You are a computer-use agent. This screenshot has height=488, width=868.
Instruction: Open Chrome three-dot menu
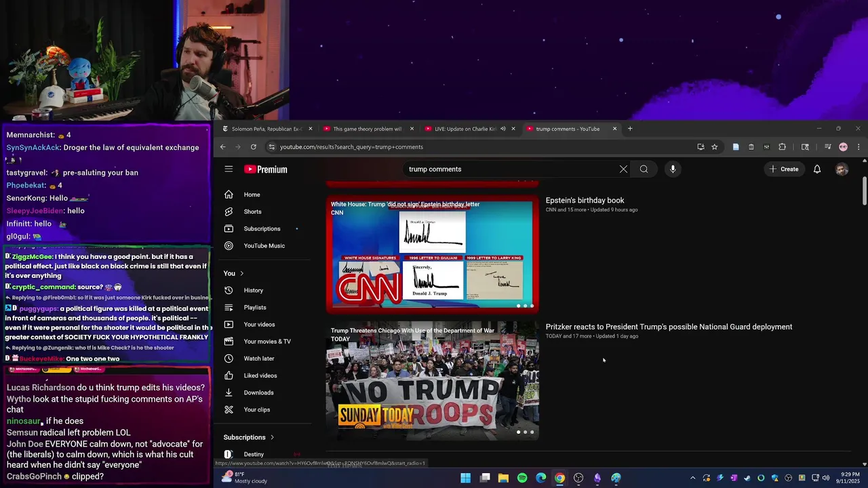coord(859,147)
